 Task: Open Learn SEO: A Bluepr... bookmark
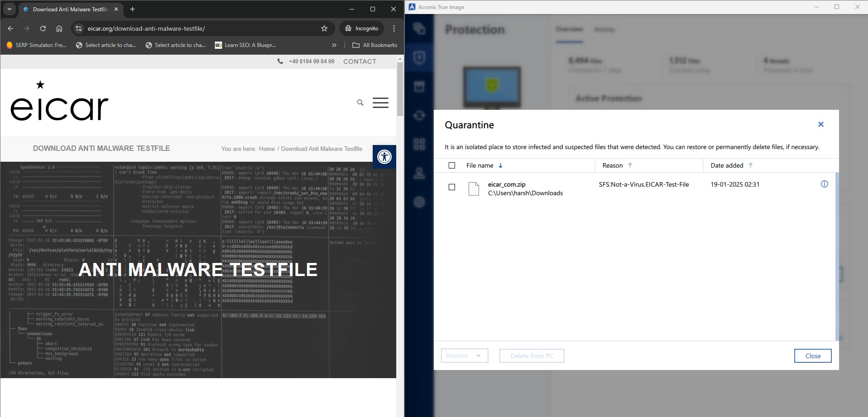246,45
